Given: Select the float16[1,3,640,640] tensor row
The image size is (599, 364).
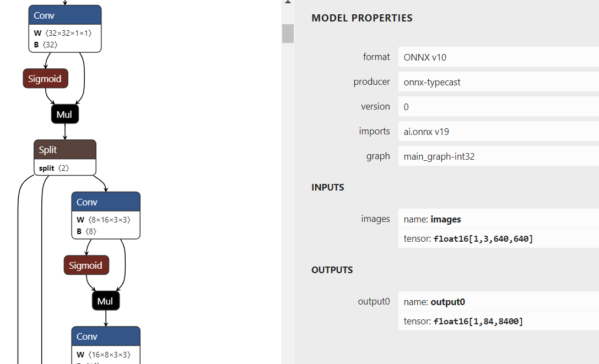Looking at the screenshot, I should (498, 238).
